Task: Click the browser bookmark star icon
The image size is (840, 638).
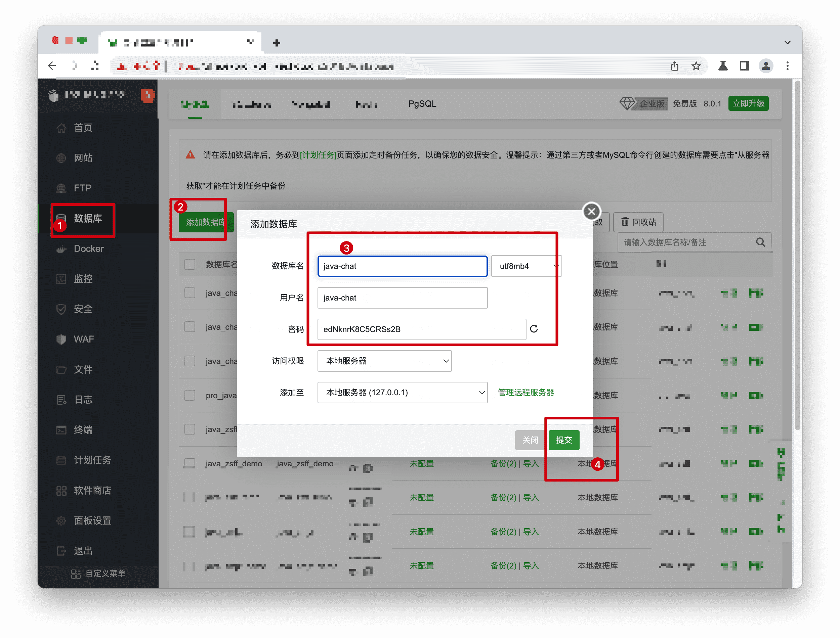Action: click(696, 66)
